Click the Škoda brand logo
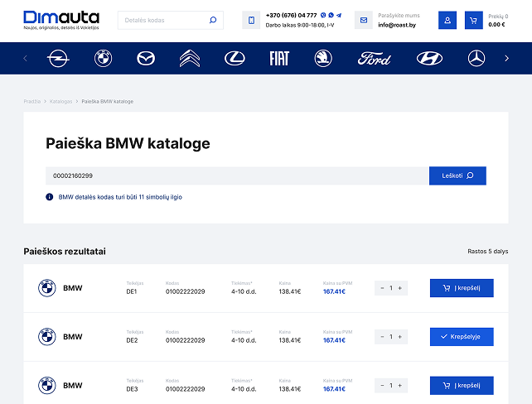 pos(323,58)
